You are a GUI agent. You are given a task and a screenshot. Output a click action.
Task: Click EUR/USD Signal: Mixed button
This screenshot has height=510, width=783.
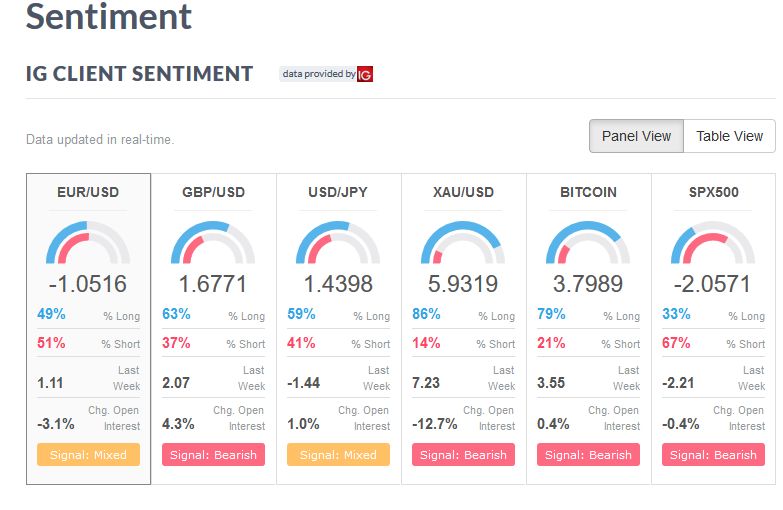(88, 455)
